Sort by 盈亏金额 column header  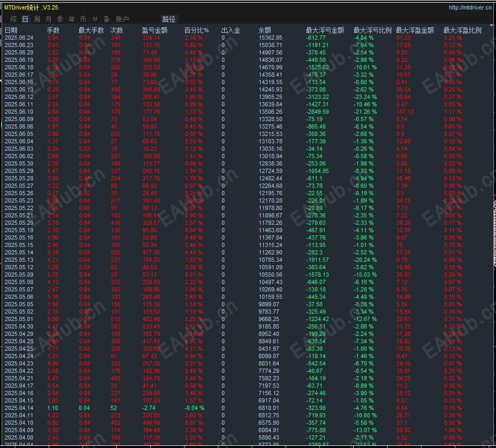click(x=154, y=30)
